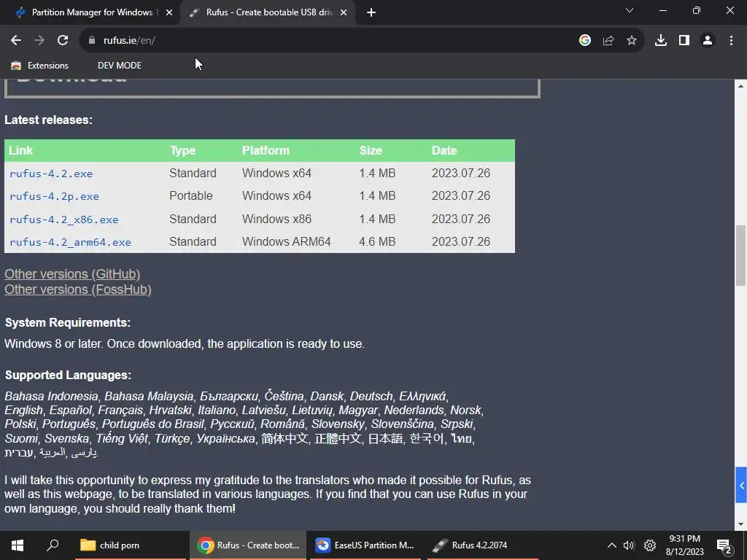Open the DEV MODE bookmark
The width and height of the screenshot is (747, 560).
[120, 66]
